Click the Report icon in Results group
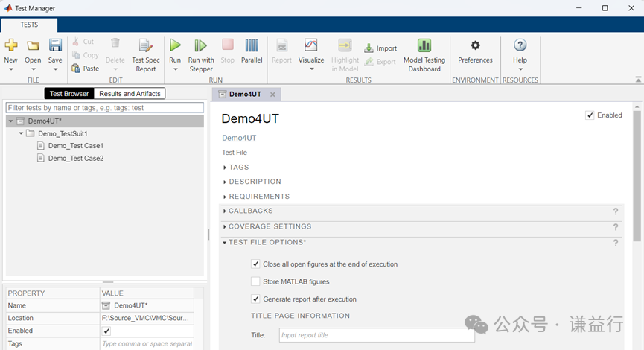This screenshot has width=644, height=350. (281, 45)
